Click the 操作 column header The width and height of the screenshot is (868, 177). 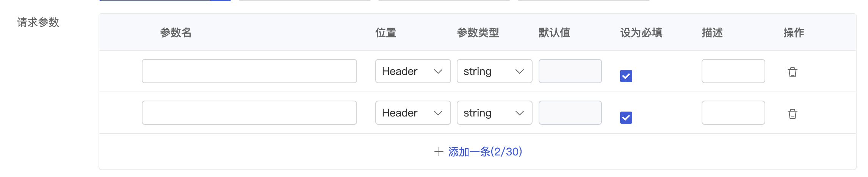pos(794,33)
